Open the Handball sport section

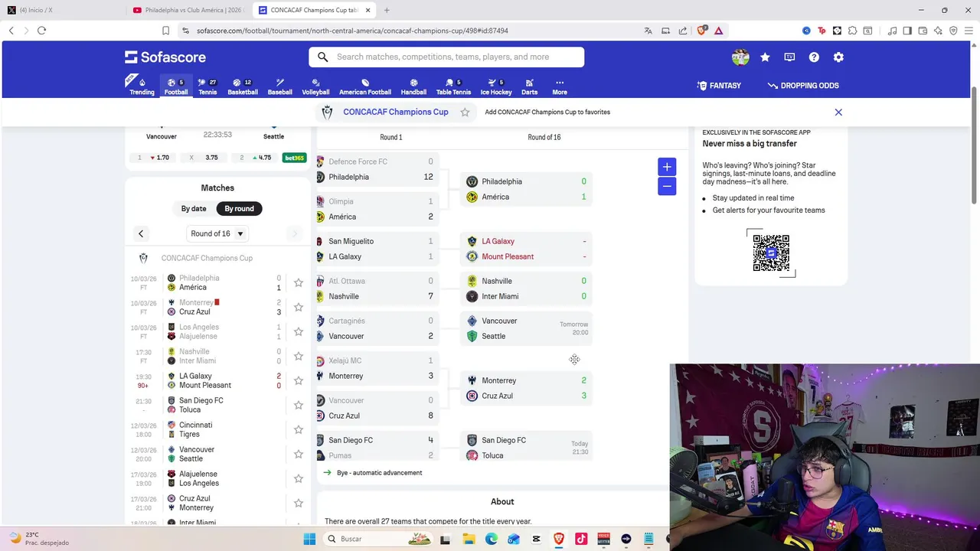[413, 86]
